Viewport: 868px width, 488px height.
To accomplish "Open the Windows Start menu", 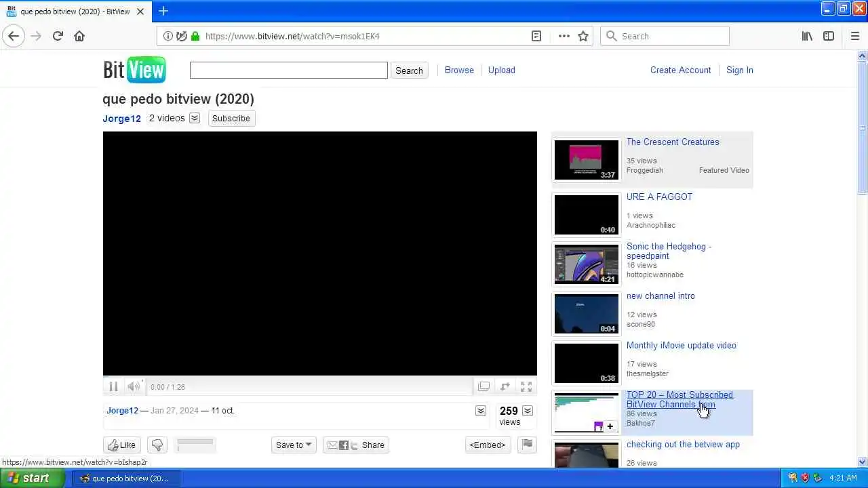I will [x=33, y=478].
